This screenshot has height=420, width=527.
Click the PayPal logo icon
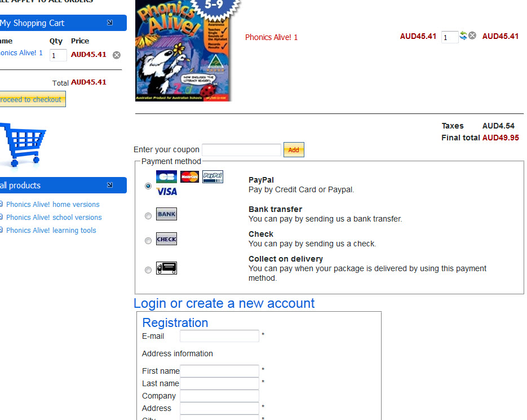(212, 176)
